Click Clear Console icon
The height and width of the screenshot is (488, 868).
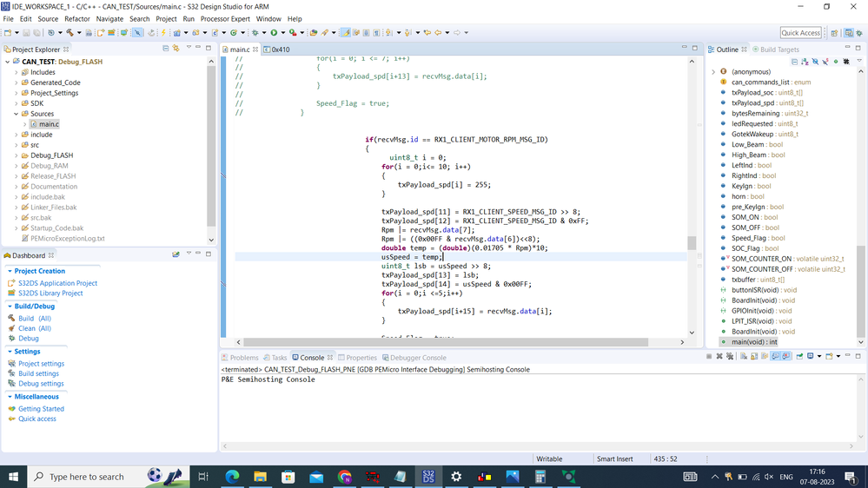tap(744, 356)
